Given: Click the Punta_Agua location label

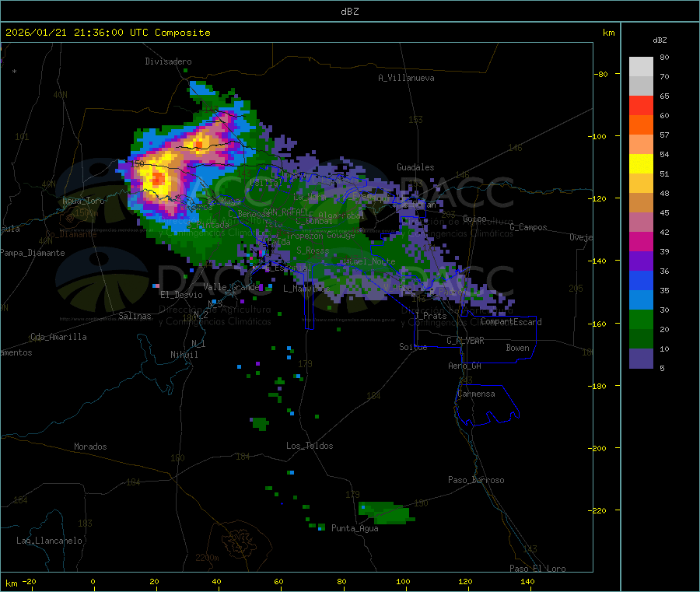Looking at the screenshot, I should [355, 528].
